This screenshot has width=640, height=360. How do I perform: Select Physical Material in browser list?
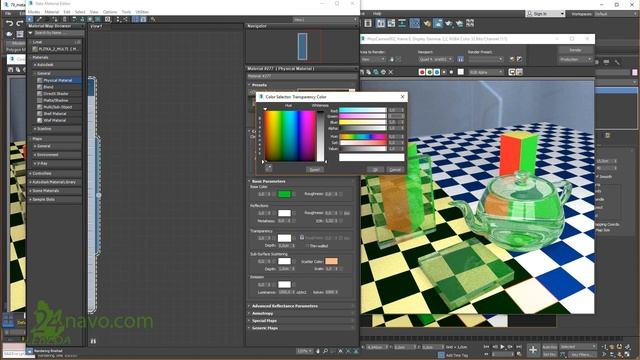coord(58,80)
